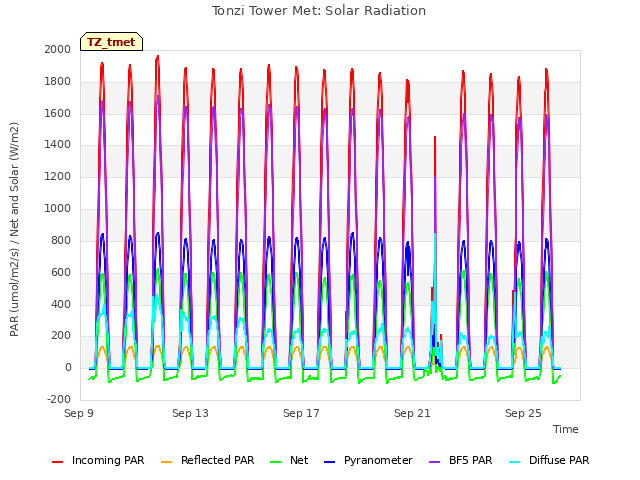
Task: Toggle the Incoming PAR legend label
Action: [x=108, y=460]
